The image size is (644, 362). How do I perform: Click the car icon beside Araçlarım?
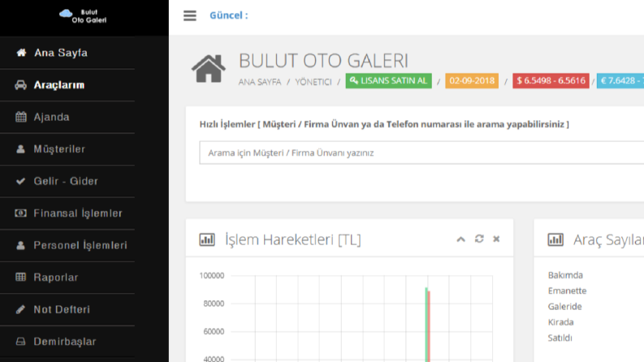coord(20,84)
